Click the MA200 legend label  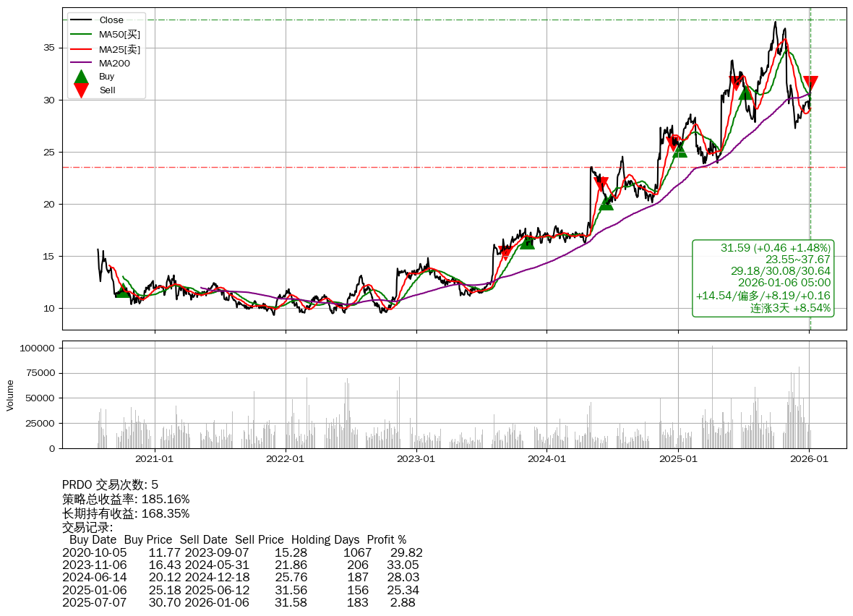click(x=114, y=64)
